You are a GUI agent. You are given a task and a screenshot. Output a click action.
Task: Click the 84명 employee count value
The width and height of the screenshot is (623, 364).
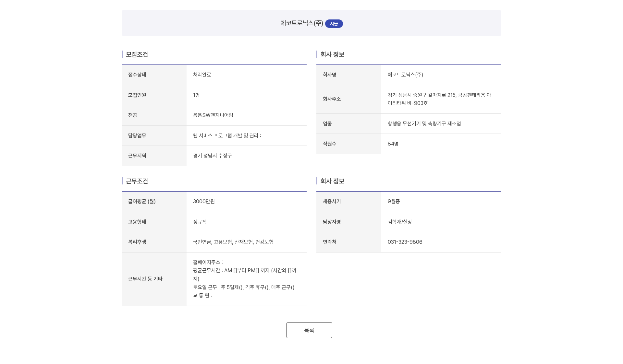393,144
